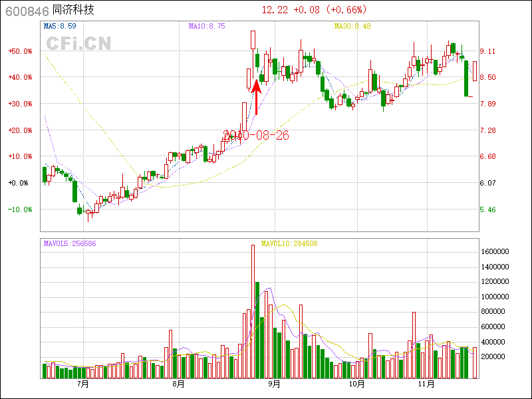Select the MA10:8.75 indicator label

pos(207,26)
